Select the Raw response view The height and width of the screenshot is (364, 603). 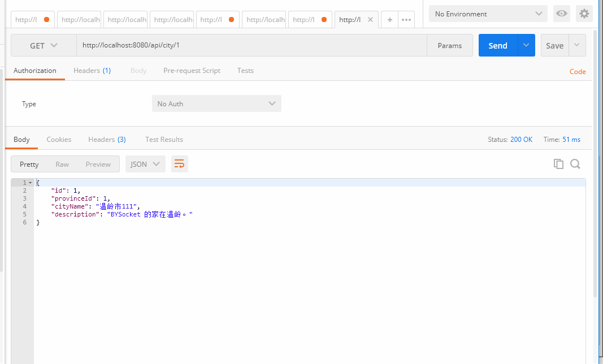pos(62,164)
